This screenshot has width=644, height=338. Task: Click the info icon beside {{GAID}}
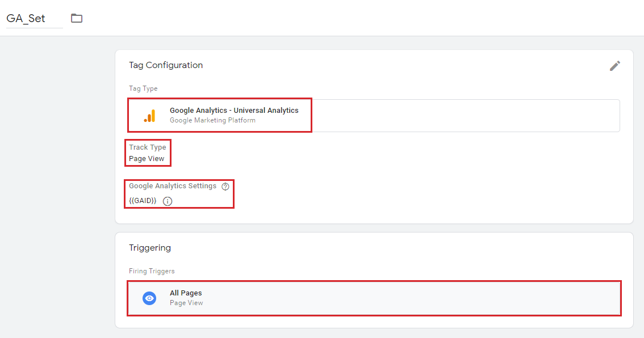pyautogui.click(x=168, y=201)
